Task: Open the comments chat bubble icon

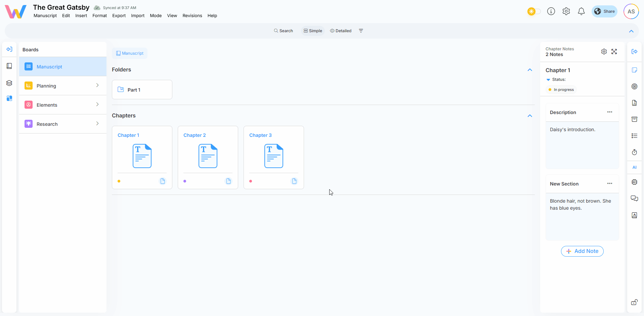Action: click(x=634, y=199)
